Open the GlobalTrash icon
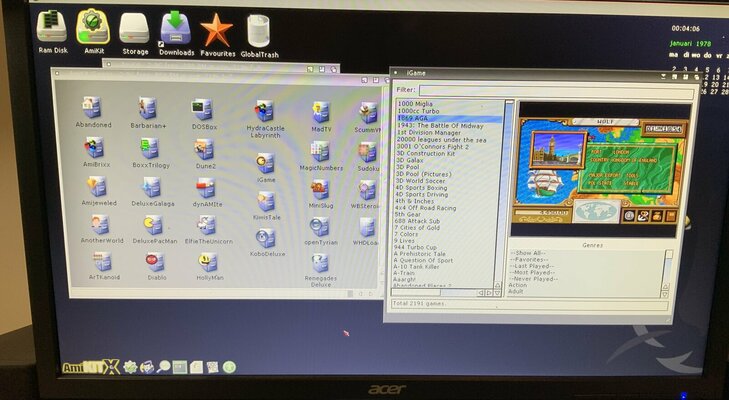Viewport: 729px width, 400px height. (x=259, y=30)
